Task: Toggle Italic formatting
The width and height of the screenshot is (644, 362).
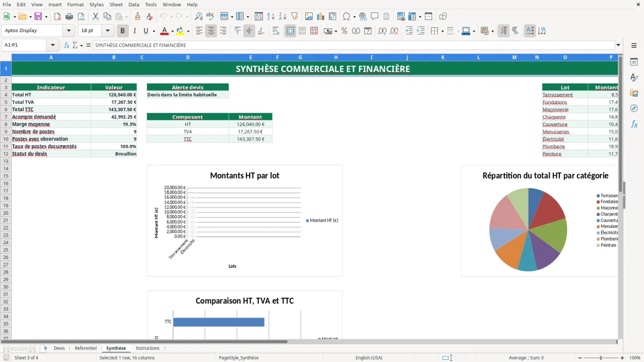Action: point(135,31)
